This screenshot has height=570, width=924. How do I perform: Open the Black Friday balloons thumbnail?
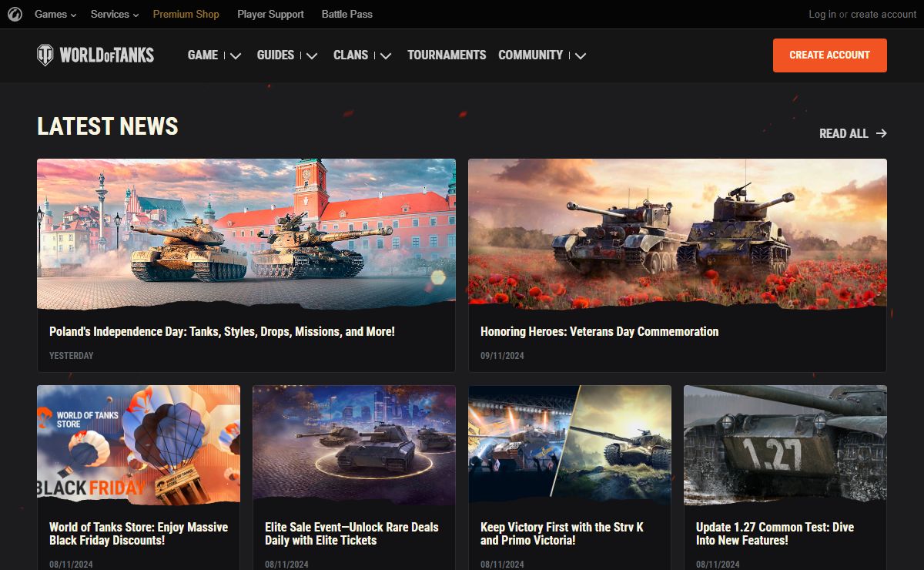139,444
